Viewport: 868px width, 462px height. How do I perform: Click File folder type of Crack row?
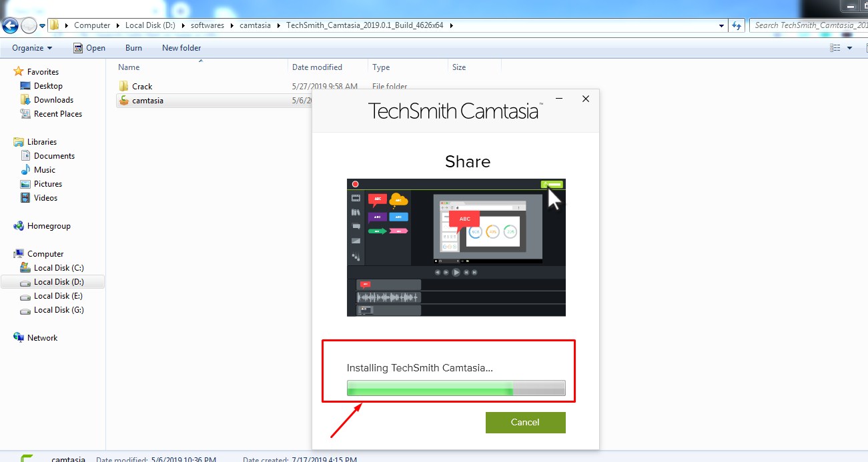390,87
